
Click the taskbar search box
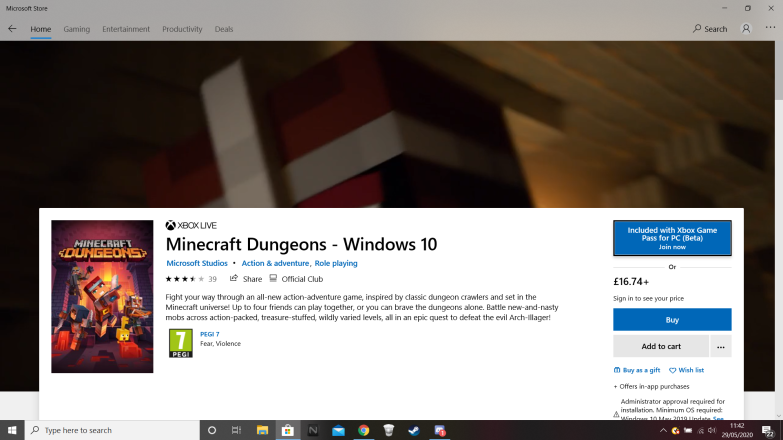coord(112,430)
